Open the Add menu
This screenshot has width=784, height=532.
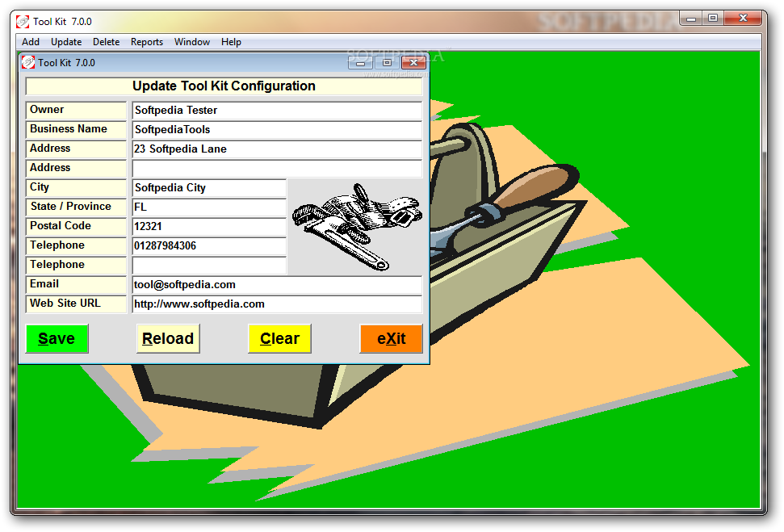tap(31, 42)
